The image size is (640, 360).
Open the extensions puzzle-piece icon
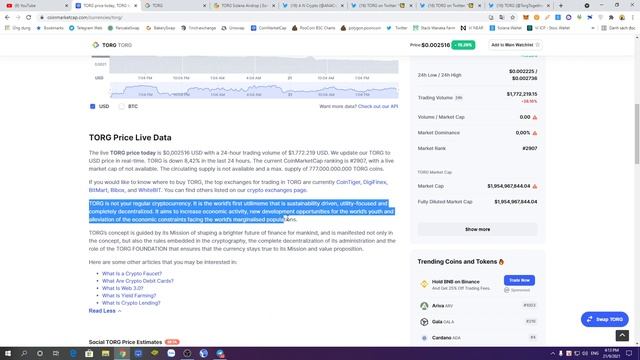point(611,18)
